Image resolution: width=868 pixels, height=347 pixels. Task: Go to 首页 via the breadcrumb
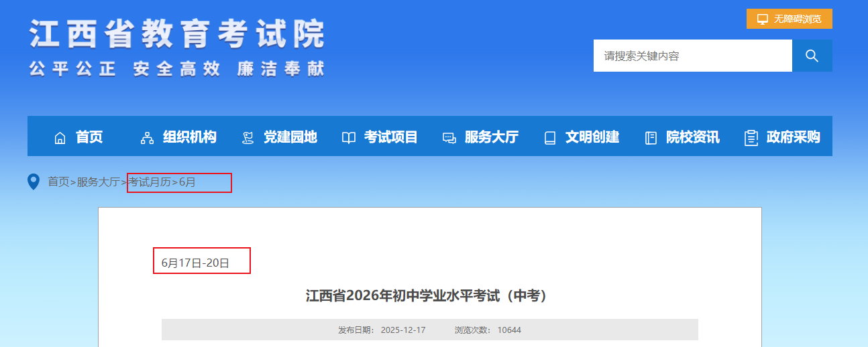coord(58,182)
